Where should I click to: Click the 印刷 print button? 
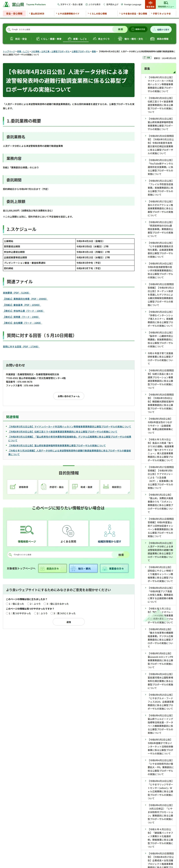point(147,58)
